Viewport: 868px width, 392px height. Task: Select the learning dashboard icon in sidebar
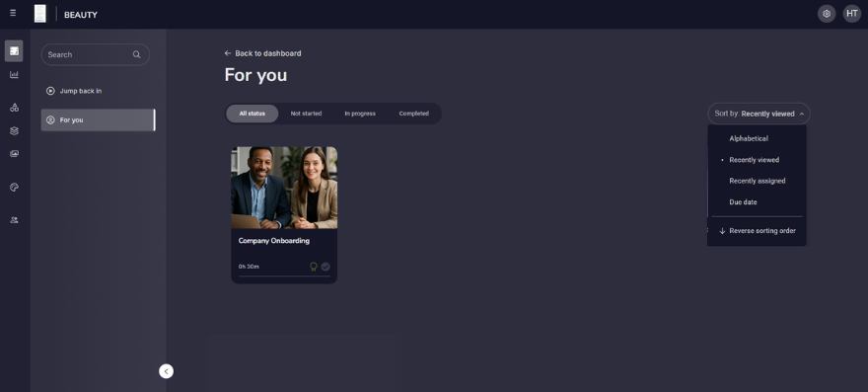pyautogui.click(x=15, y=51)
